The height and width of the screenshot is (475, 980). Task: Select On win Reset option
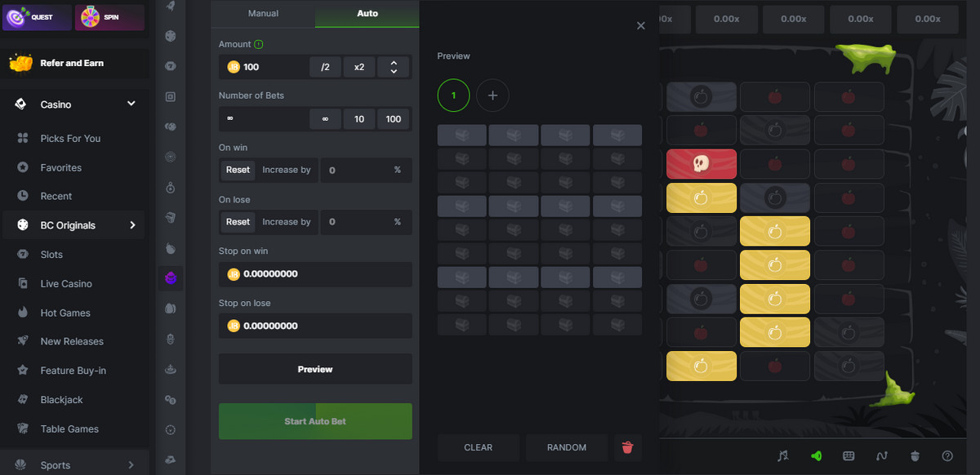[238, 170]
